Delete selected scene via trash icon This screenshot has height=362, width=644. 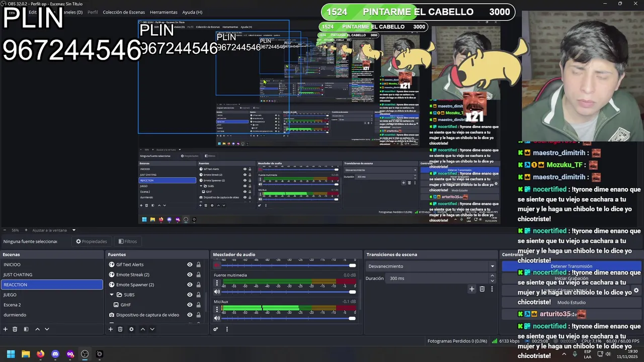tap(15, 329)
